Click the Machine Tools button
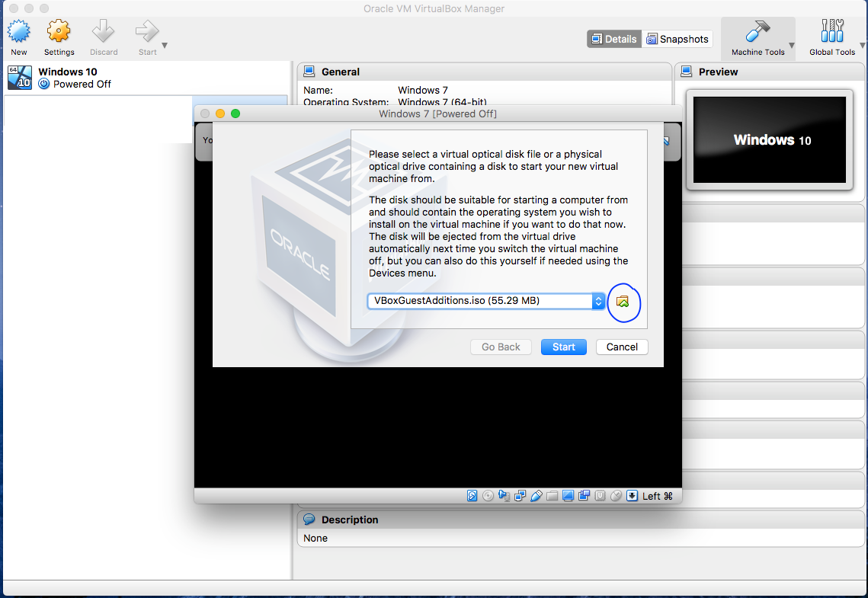868x598 pixels. pos(757,37)
